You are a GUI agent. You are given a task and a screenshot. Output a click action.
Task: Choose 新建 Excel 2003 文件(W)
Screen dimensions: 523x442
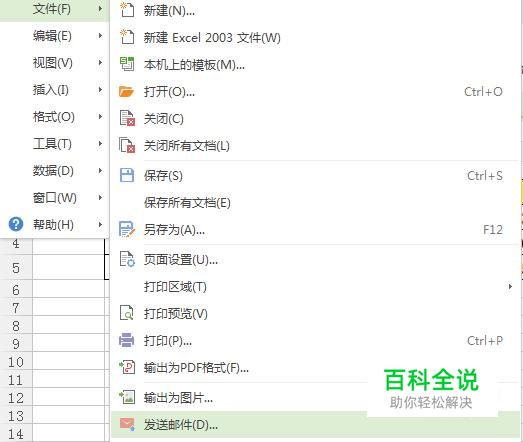pos(315,37)
